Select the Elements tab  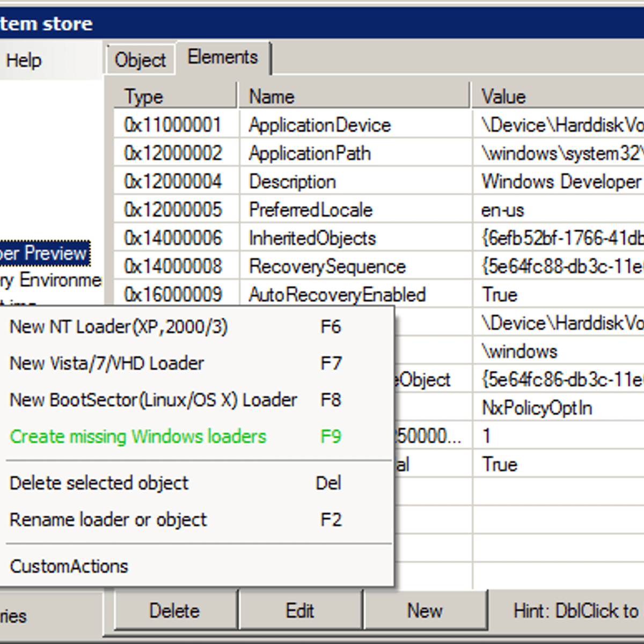coord(223,57)
